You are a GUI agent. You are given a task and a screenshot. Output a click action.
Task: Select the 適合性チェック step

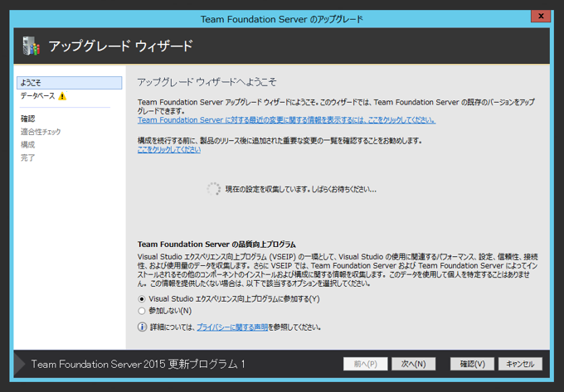pyautogui.click(x=41, y=132)
